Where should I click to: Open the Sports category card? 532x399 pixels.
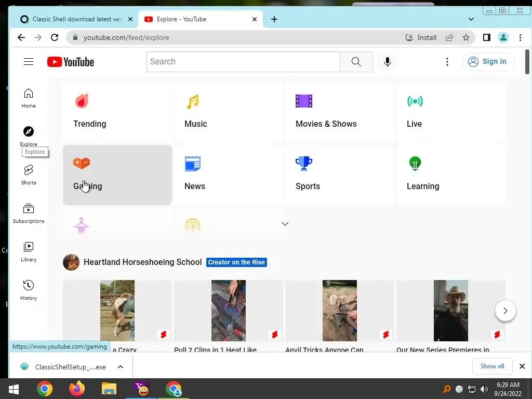point(340,175)
